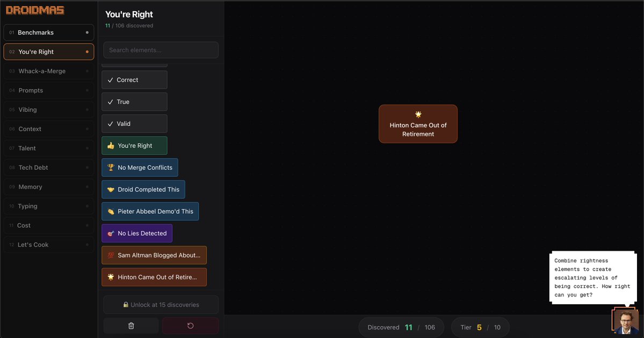
Task: Select the 02 You're Right level
Action: (49, 52)
